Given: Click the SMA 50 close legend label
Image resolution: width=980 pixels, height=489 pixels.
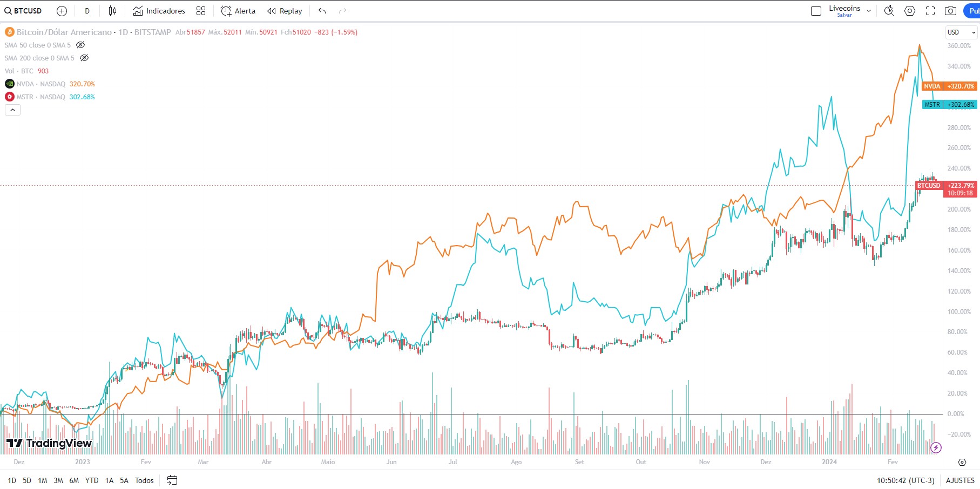Looking at the screenshot, I should [x=38, y=45].
